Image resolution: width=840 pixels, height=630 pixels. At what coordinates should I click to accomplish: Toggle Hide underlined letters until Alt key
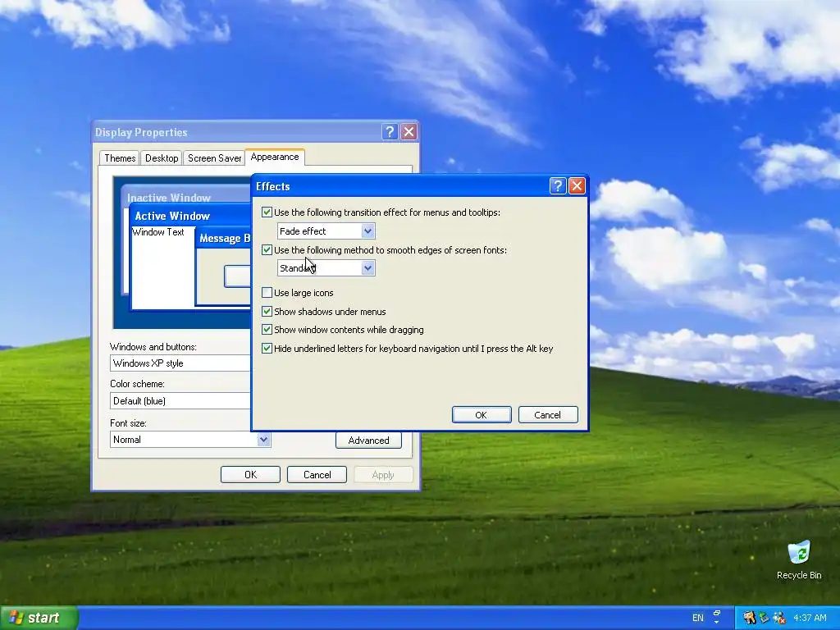(267, 348)
